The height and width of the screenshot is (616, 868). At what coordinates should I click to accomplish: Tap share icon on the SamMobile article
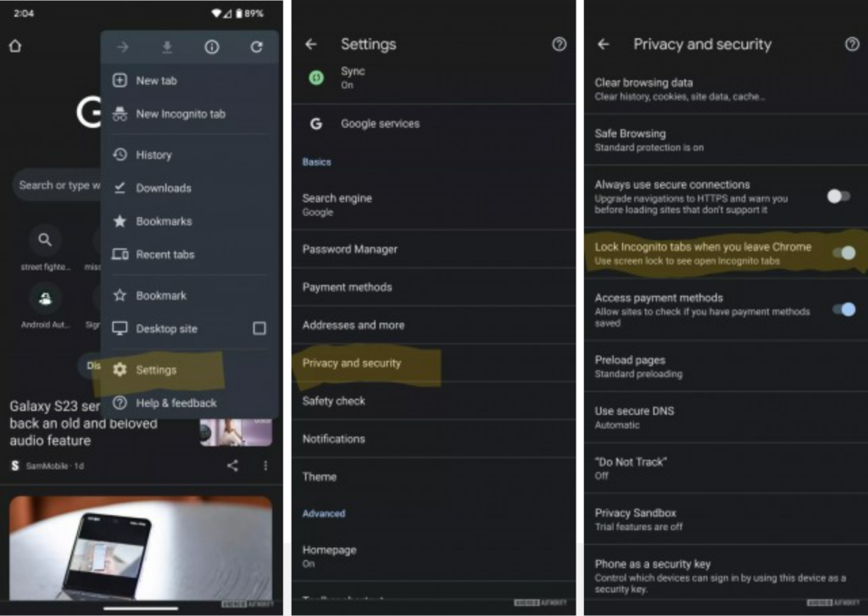pyautogui.click(x=232, y=465)
